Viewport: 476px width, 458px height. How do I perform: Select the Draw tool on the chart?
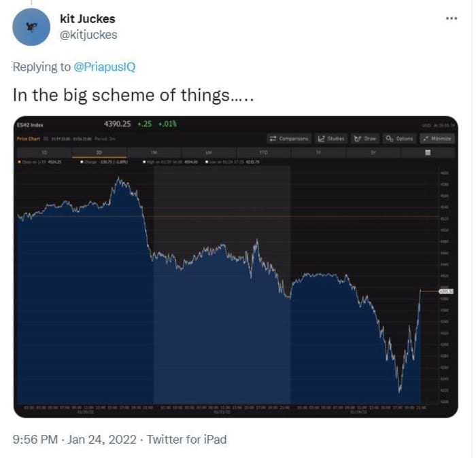365,139
